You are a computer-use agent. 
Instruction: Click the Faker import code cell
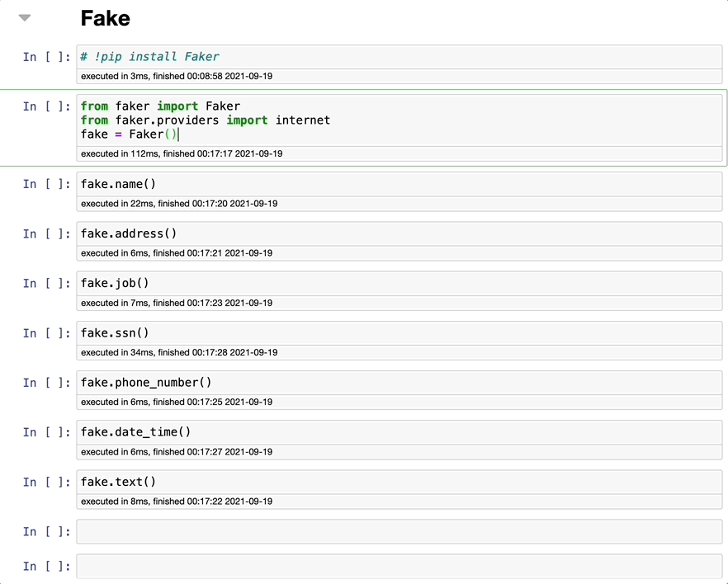coord(399,120)
